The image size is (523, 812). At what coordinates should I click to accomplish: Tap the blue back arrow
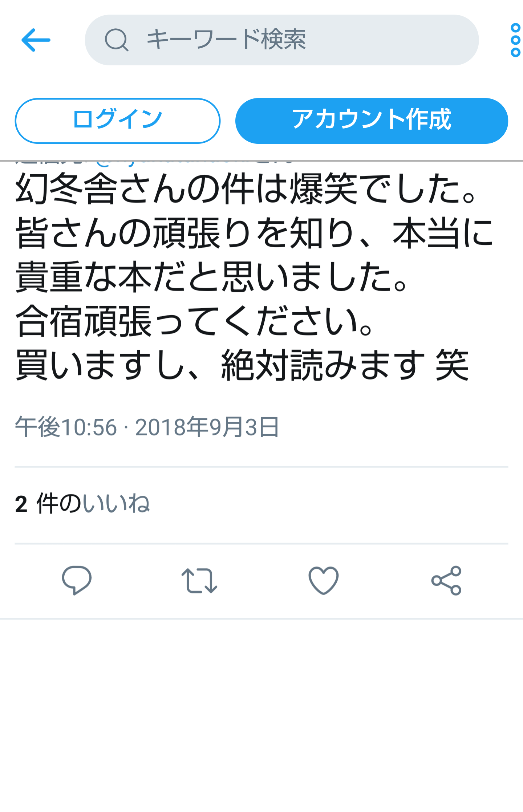point(36,40)
